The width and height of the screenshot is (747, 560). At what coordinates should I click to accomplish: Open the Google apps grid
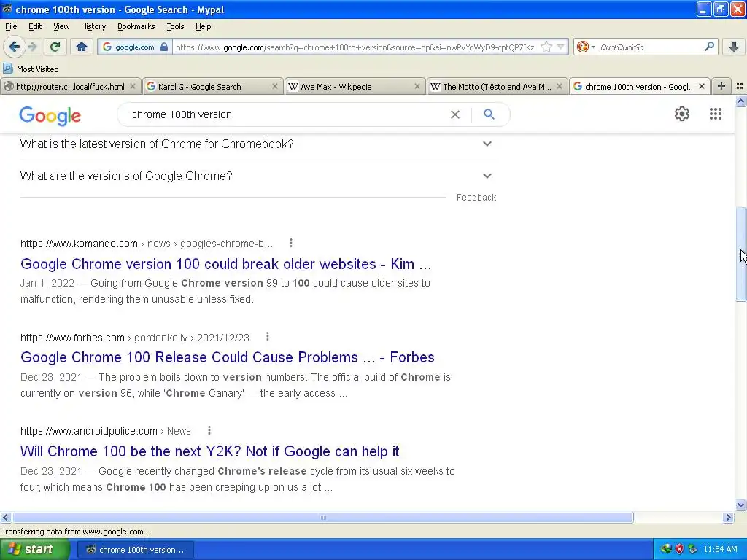715,114
